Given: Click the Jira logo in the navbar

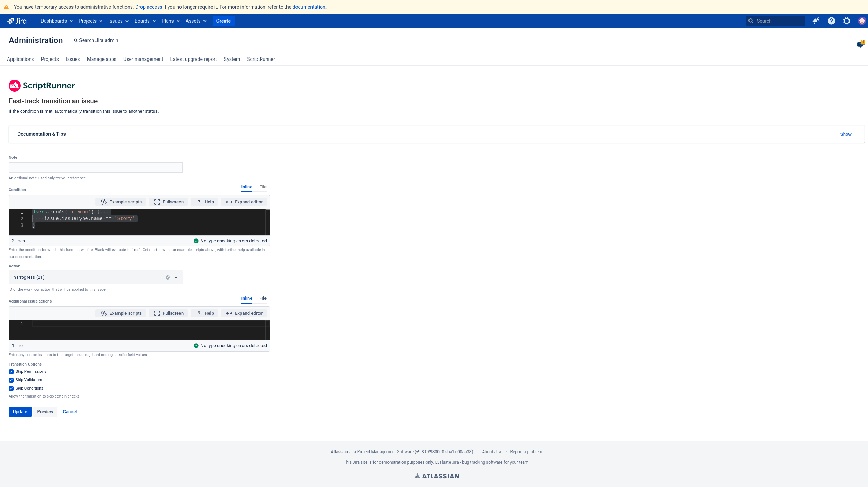Looking at the screenshot, I should click(17, 21).
